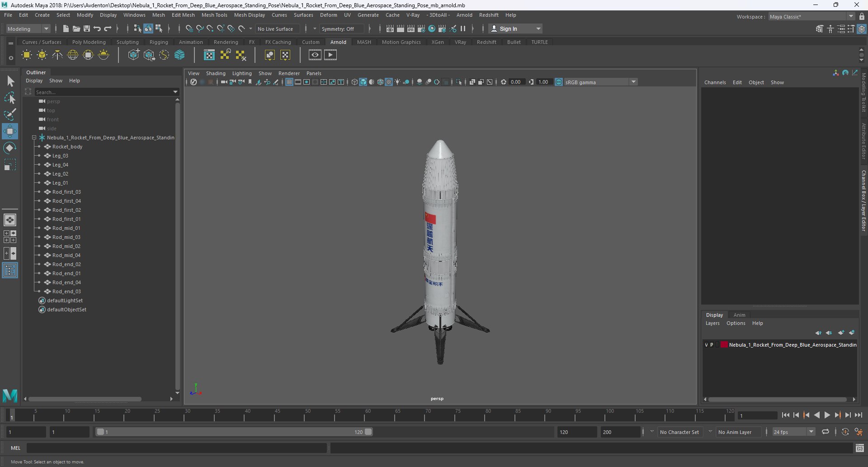Open the viewport Lighting menu
The height and width of the screenshot is (467, 868).
tap(242, 73)
